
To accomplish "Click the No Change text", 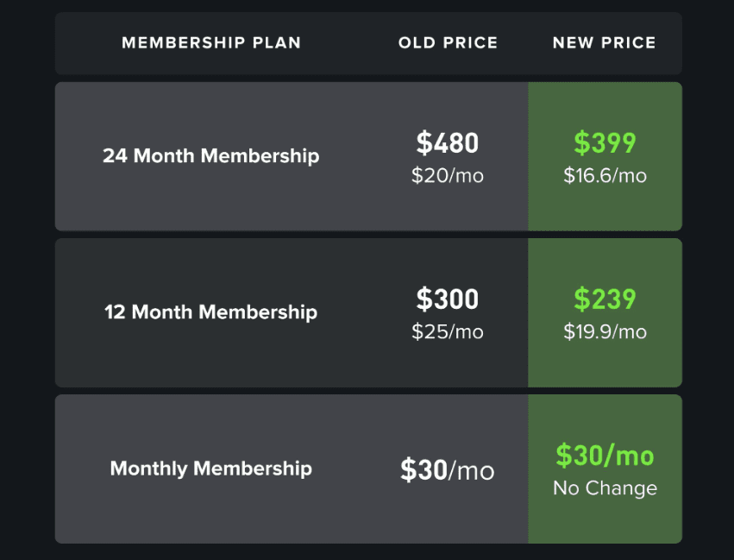I will pyautogui.click(x=605, y=488).
